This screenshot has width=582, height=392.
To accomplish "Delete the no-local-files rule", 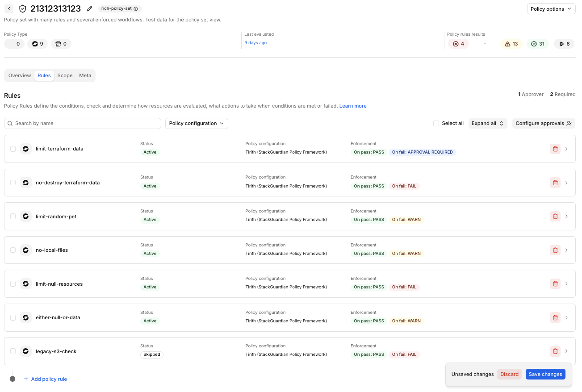I will [x=555, y=250].
